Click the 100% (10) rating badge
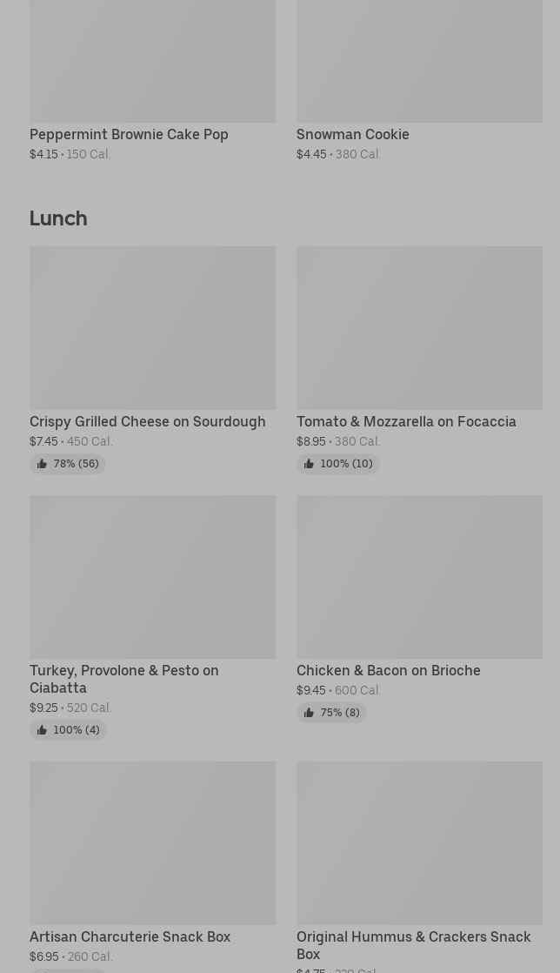 point(338,464)
